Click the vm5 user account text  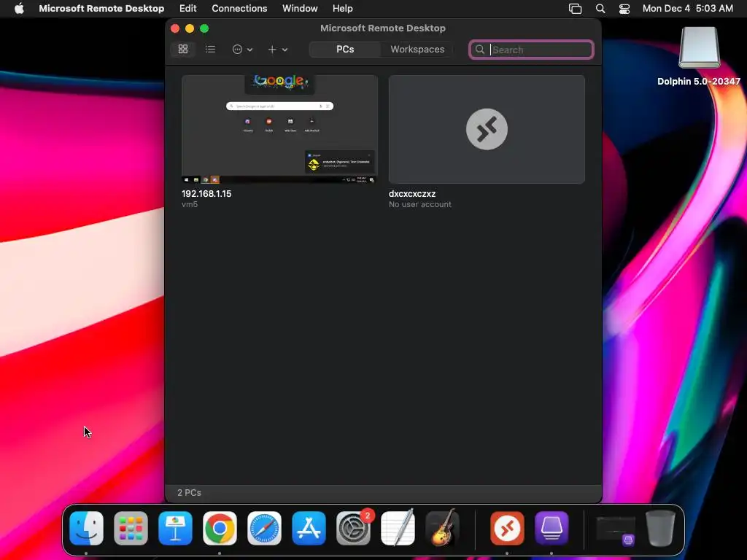click(x=190, y=204)
